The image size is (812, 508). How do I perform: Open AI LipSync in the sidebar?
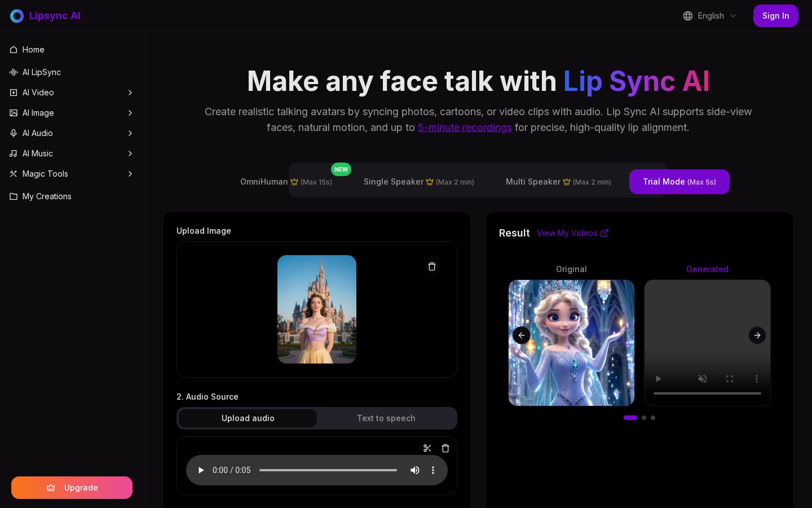(x=72, y=72)
